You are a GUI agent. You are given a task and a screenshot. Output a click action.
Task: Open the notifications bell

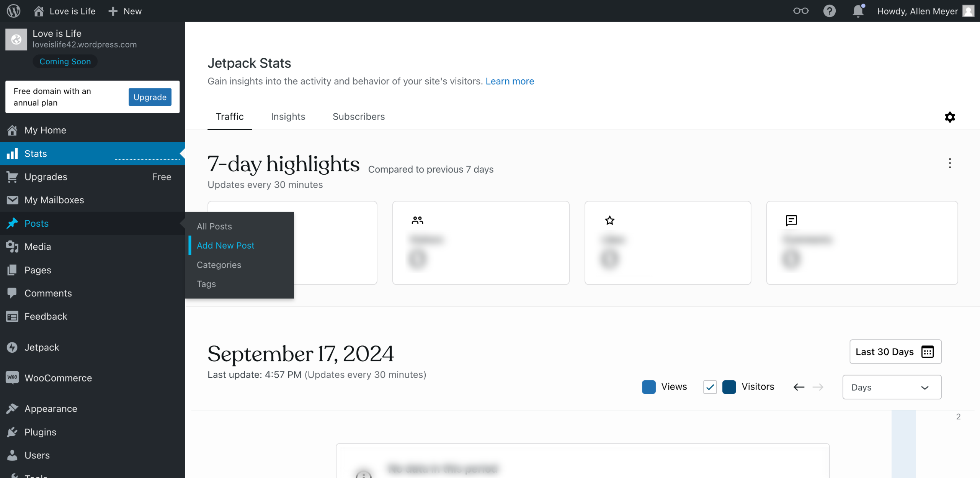[x=858, y=11]
